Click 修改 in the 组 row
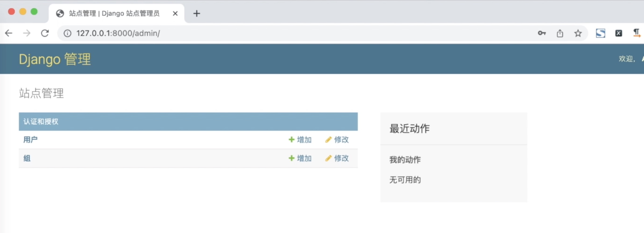Viewport: 644px width, 233px height. pyautogui.click(x=337, y=158)
